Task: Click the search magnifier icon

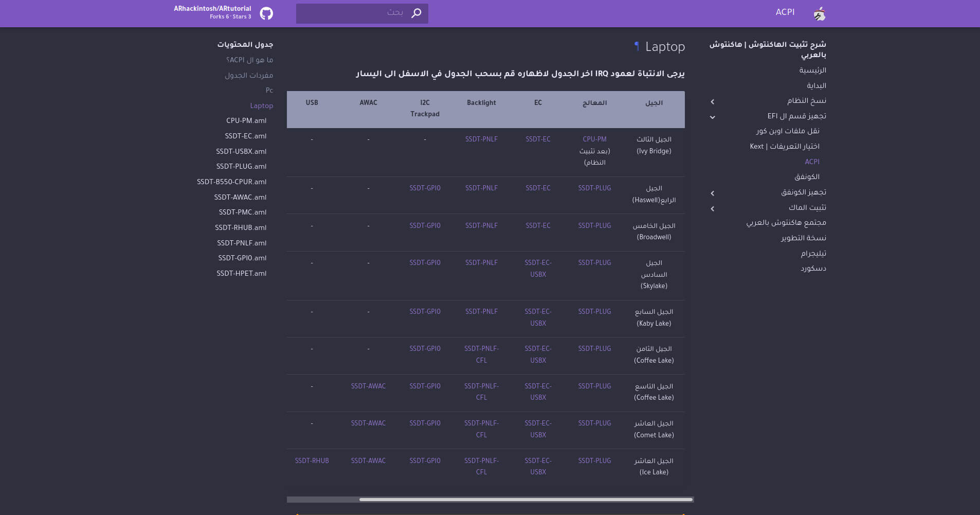Action: coord(416,13)
